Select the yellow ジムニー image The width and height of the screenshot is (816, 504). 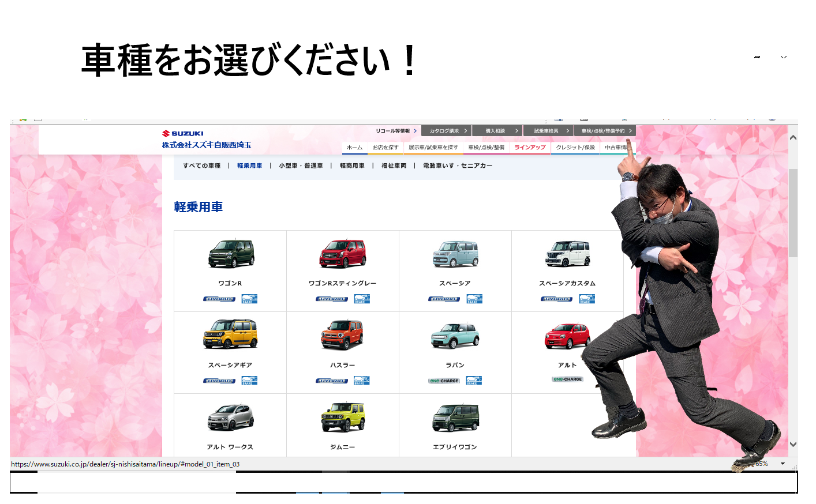[343, 416]
